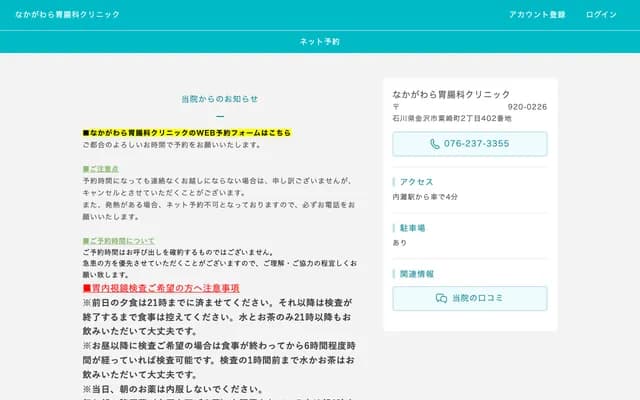
Task: Open the highlighted WEB予約フォームはこちら link
Action: click(x=187, y=132)
